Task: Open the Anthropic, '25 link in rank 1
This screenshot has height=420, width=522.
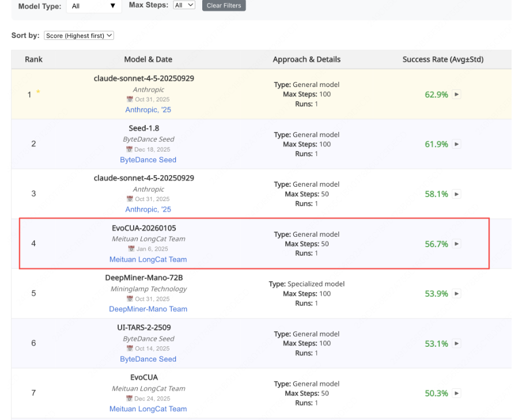Action: pos(148,109)
